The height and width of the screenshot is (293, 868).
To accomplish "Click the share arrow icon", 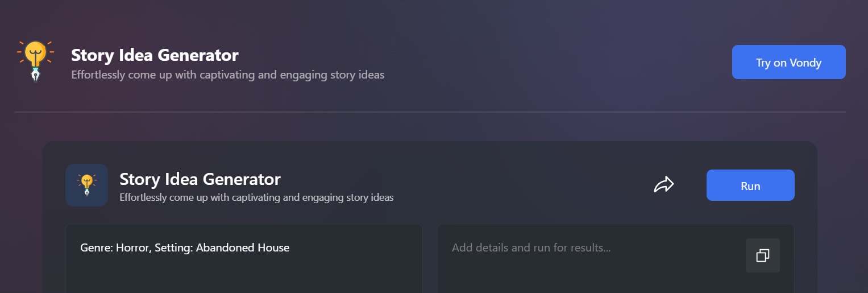I will (663, 185).
